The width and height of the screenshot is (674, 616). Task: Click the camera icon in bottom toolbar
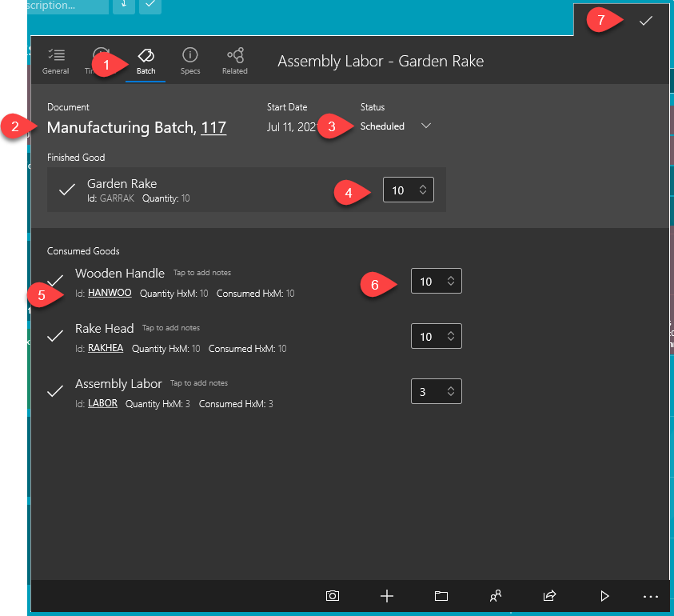[x=333, y=596]
